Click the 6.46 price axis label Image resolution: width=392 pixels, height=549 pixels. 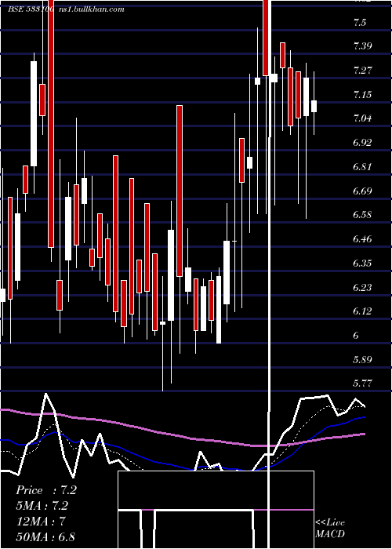(362, 239)
